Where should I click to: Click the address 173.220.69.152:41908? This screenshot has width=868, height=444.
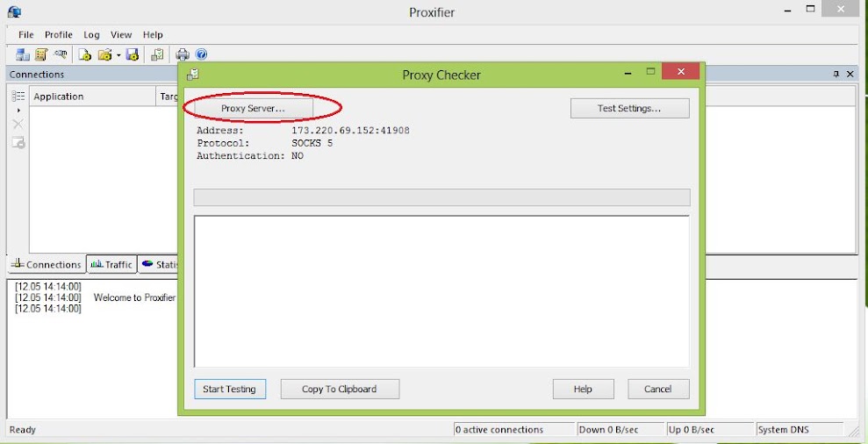tap(350, 131)
